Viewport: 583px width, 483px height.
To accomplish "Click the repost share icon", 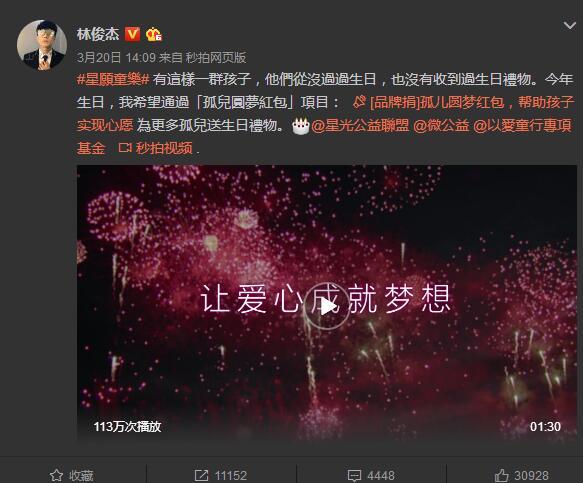I will click(201, 476).
